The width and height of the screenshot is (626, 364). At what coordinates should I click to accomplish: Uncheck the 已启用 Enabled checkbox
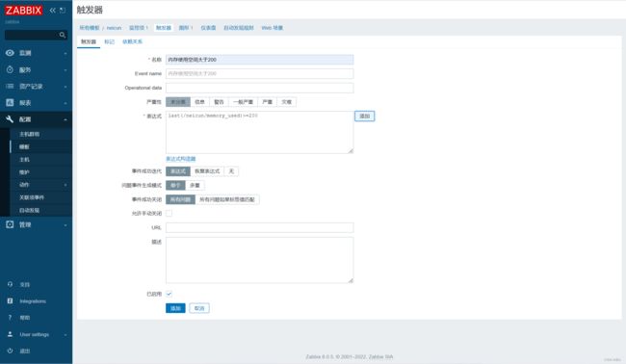point(169,294)
